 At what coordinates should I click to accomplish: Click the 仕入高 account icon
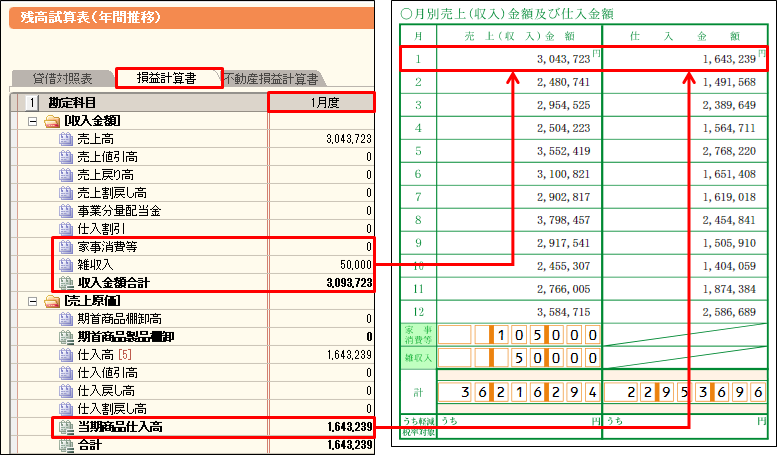[66, 355]
